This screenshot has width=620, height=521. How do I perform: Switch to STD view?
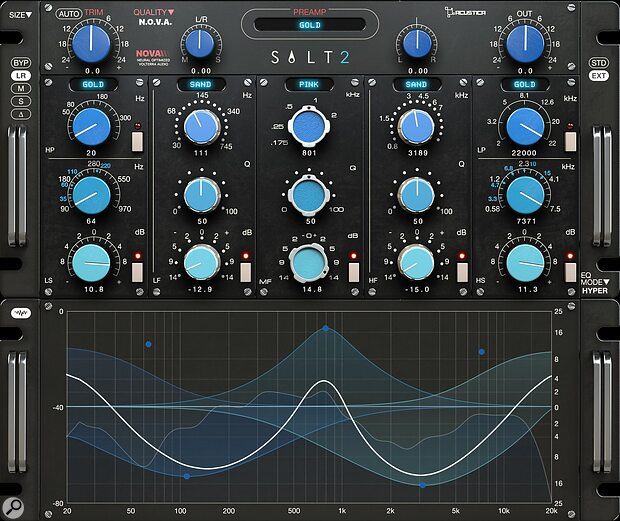[x=599, y=63]
